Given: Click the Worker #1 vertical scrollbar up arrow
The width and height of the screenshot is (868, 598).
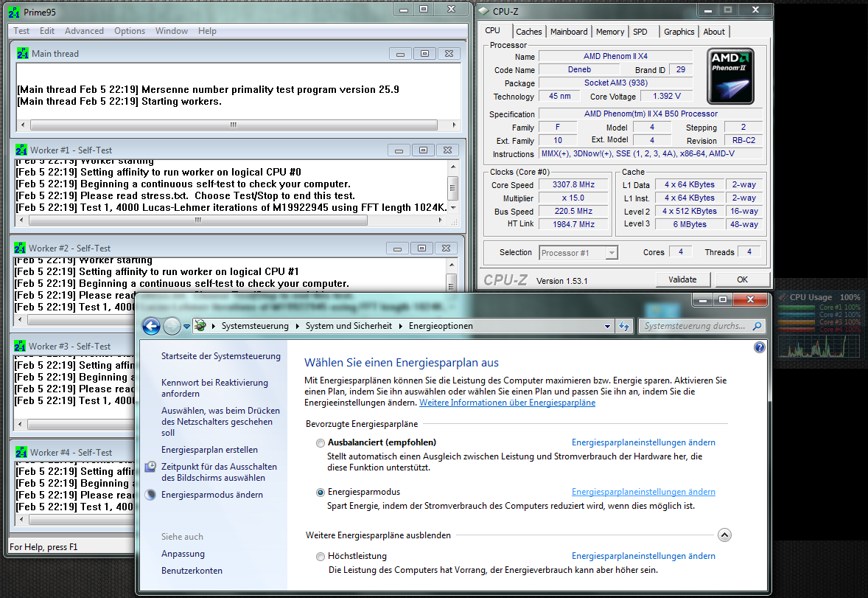Looking at the screenshot, I should coord(453,166).
